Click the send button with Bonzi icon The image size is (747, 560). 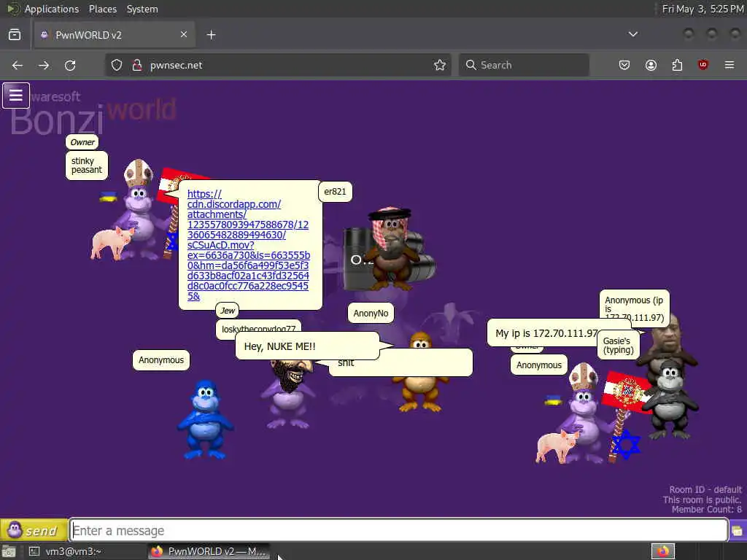coord(34,530)
